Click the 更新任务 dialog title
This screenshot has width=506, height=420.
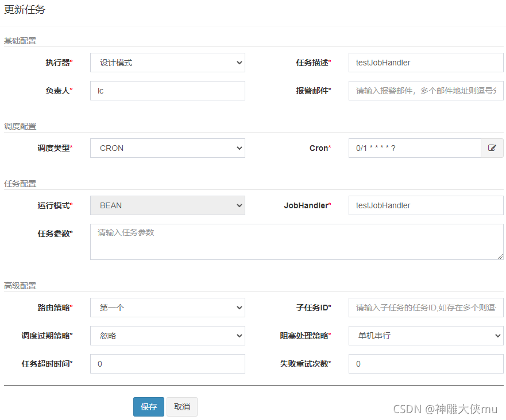(x=25, y=10)
